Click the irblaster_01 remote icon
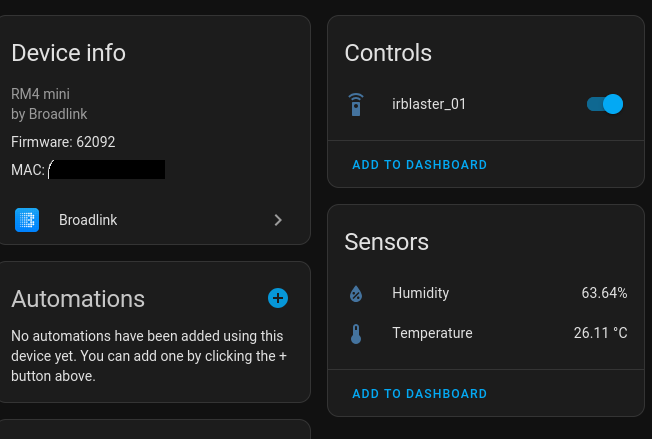The width and height of the screenshot is (652, 439). [355, 104]
